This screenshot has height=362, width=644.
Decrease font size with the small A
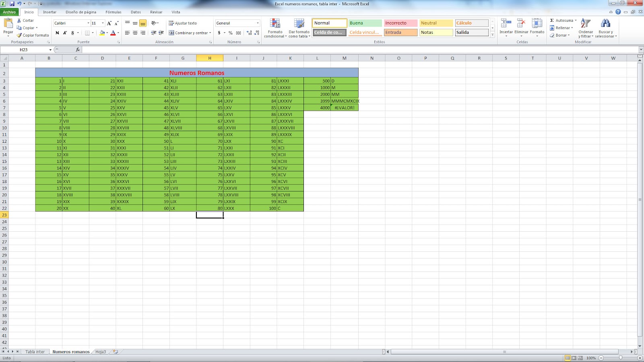[116, 23]
